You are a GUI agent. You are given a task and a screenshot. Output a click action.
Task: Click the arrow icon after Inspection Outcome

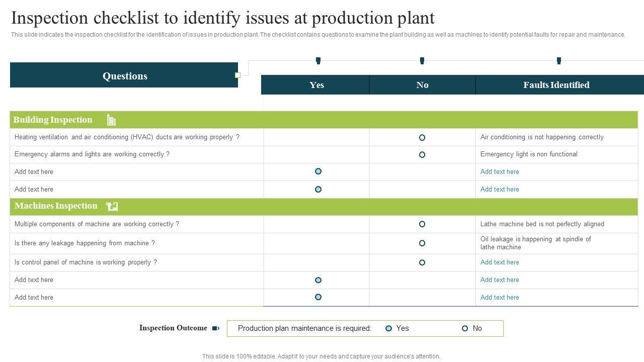(215, 328)
